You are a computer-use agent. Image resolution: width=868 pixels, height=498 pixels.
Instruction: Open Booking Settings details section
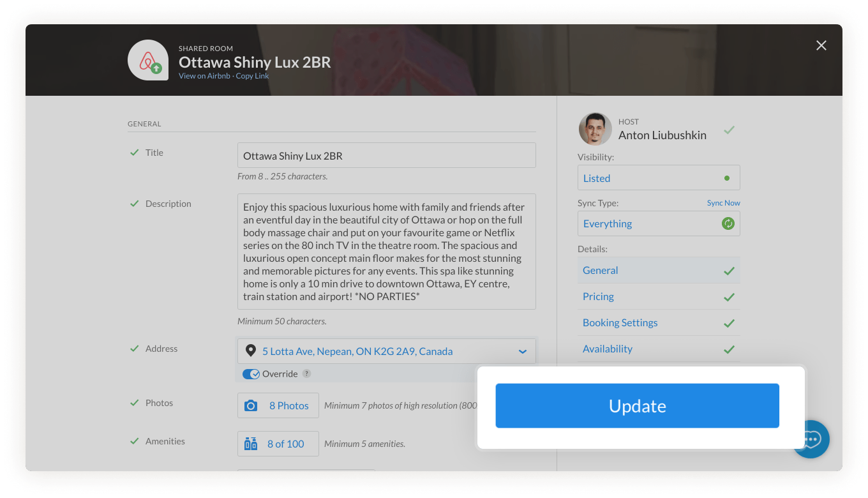pos(620,322)
